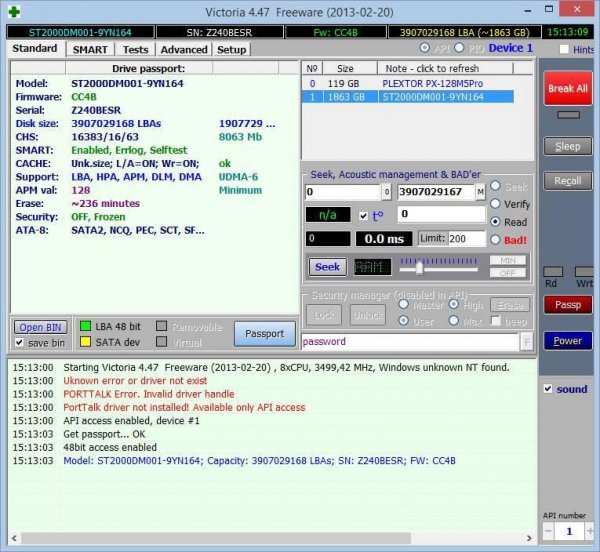Click the AAM display indicator
Image resolution: width=600 pixels, height=552 pixels.
[x=372, y=267]
